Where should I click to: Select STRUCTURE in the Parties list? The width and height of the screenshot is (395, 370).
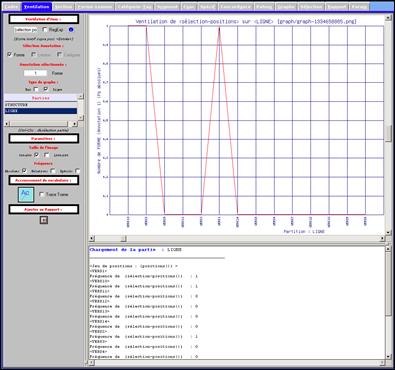pyautogui.click(x=40, y=105)
